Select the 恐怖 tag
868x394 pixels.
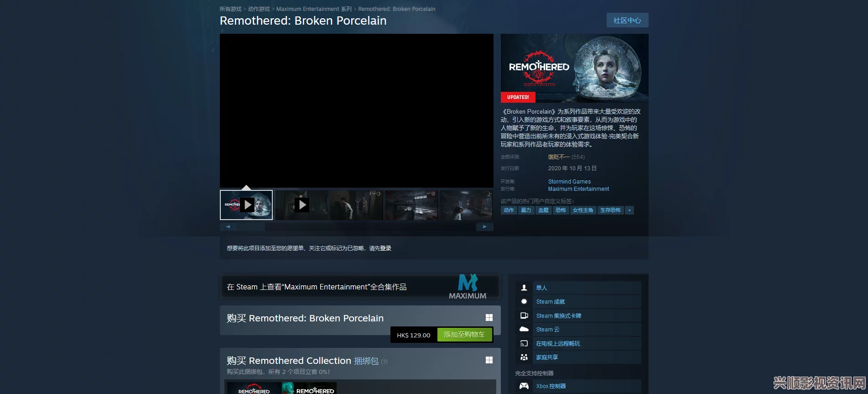561,210
